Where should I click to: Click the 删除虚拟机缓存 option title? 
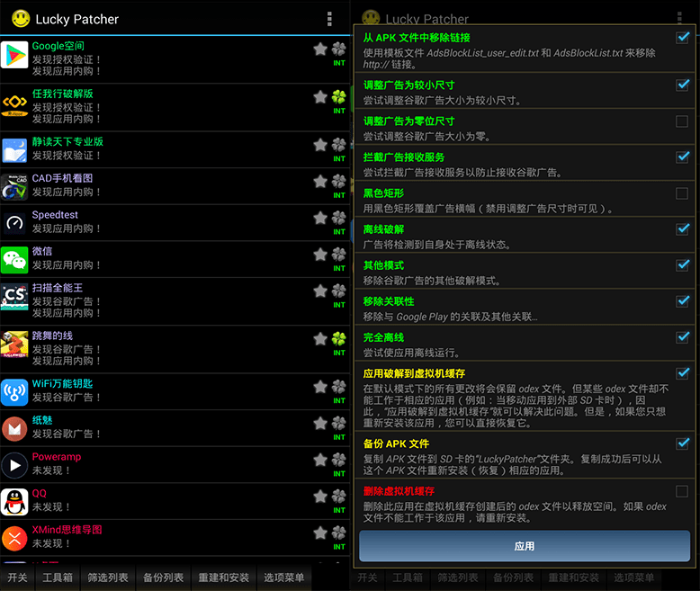(399, 491)
